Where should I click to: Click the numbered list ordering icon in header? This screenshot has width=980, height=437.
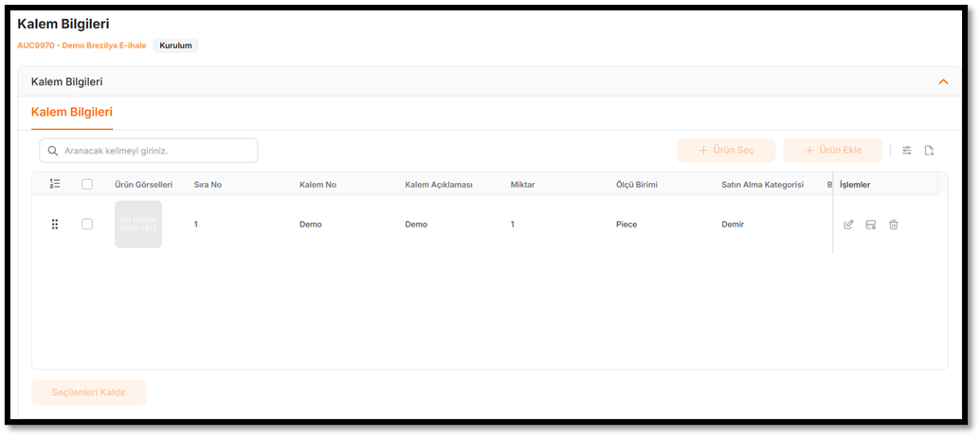click(x=55, y=184)
